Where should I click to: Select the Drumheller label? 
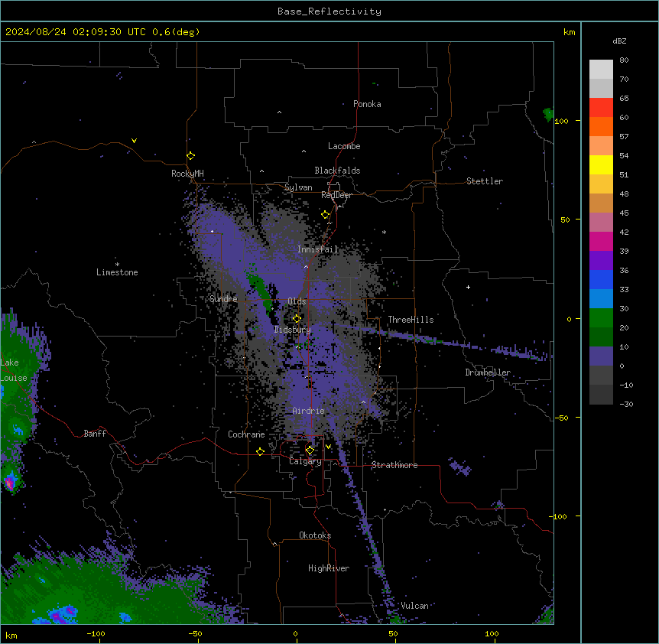click(488, 372)
